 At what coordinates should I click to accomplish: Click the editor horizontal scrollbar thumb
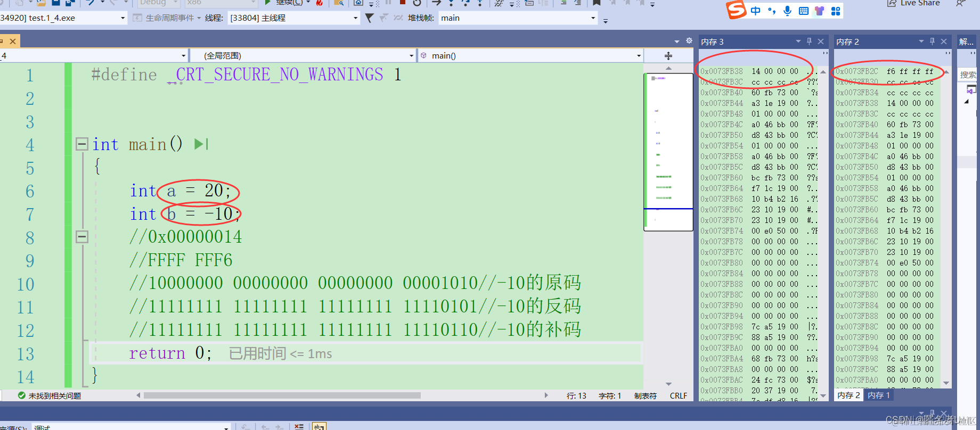282,395
